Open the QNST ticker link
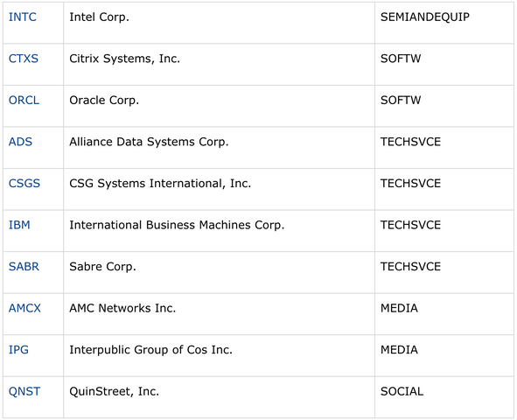This screenshot has height=420, width=517. click(24, 391)
